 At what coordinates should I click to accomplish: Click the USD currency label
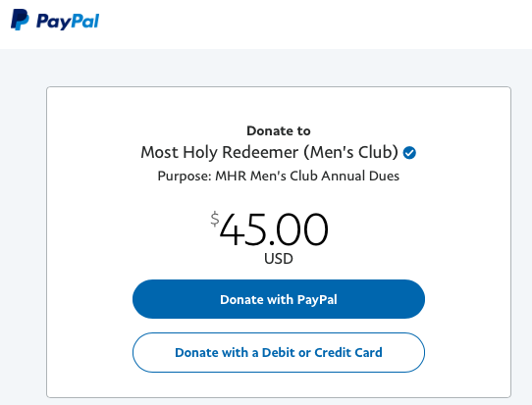(279, 259)
